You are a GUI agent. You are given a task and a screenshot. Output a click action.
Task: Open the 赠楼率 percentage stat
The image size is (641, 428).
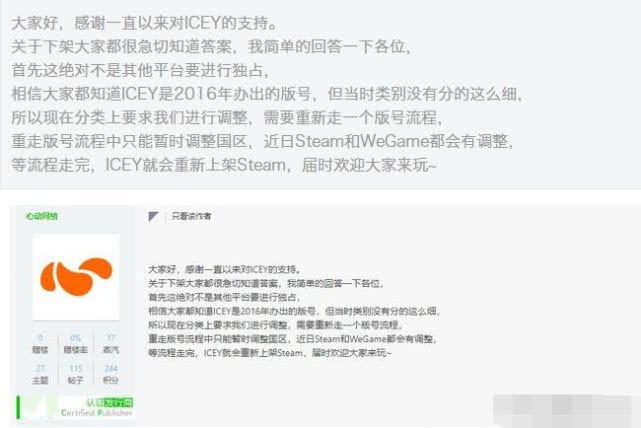click(x=76, y=344)
